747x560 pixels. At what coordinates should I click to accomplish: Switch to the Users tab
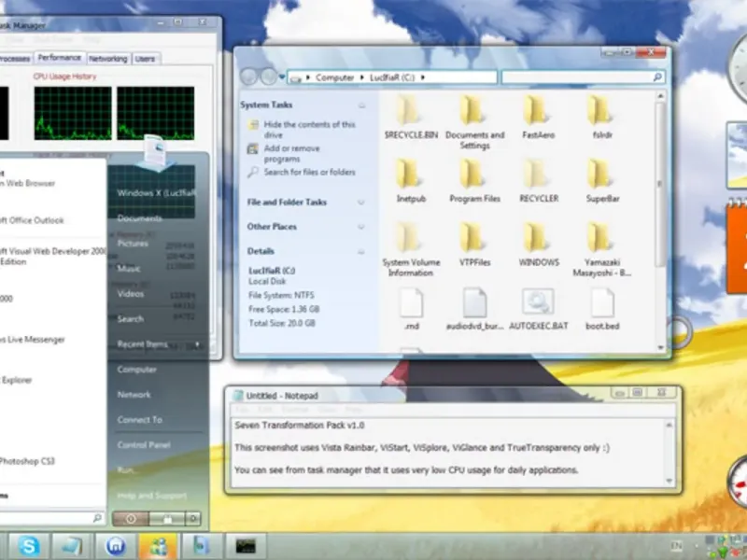145,59
